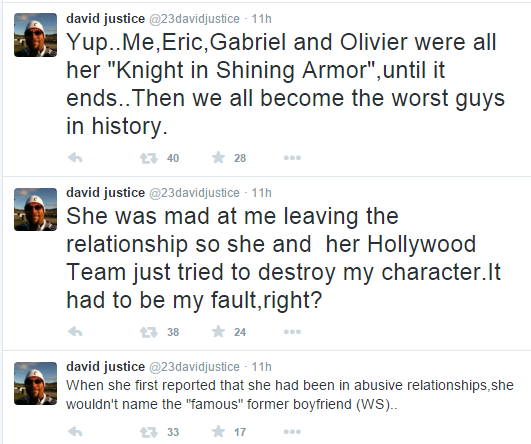The width and height of the screenshot is (531, 444).
Task: Open more options on the first tweet
Action: tap(292, 158)
